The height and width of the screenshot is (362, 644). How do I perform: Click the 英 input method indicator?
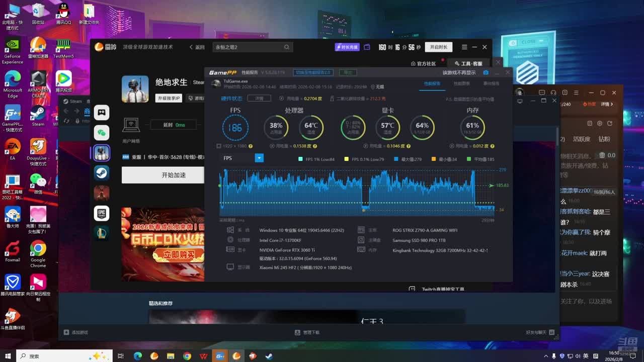coord(586,356)
